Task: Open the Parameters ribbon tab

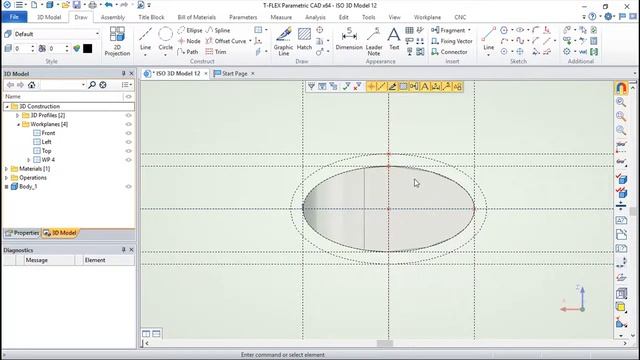Action: [243, 17]
